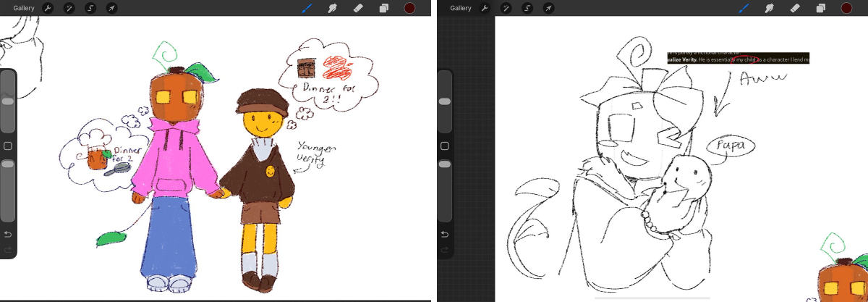Image resolution: width=868 pixels, height=302 pixels.
Task: Click the pasted text snippet mentioning Verity
Action: (739, 56)
